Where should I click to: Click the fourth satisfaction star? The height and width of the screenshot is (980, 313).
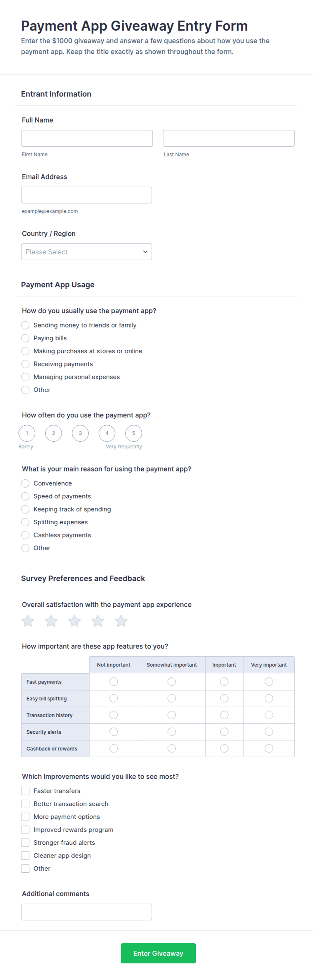tap(98, 621)
